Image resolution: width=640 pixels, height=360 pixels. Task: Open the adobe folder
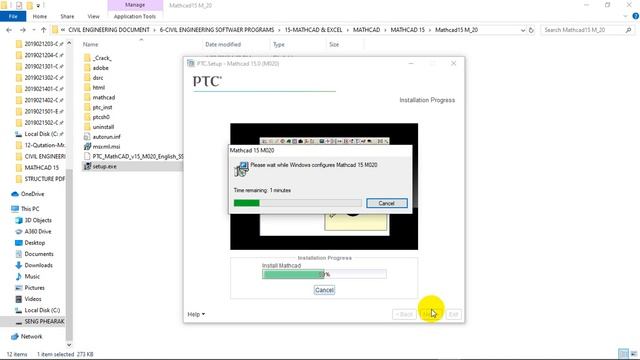pos(96,68)
